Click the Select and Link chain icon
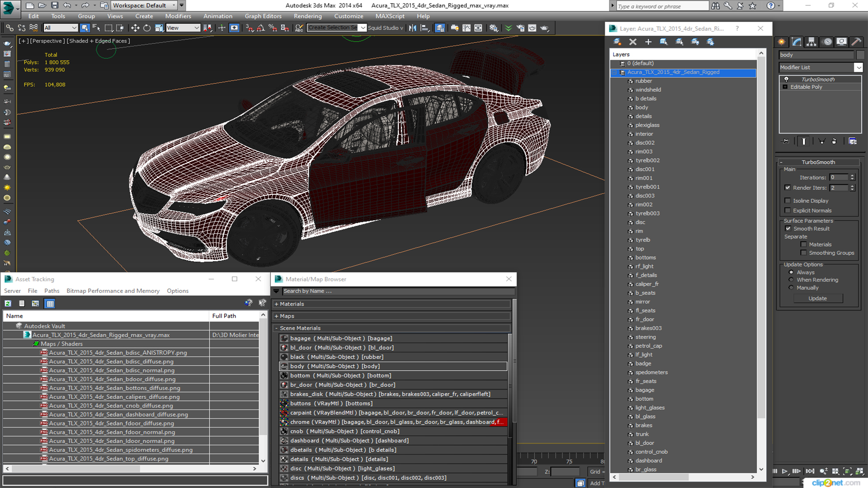 (x=9, y=28)
